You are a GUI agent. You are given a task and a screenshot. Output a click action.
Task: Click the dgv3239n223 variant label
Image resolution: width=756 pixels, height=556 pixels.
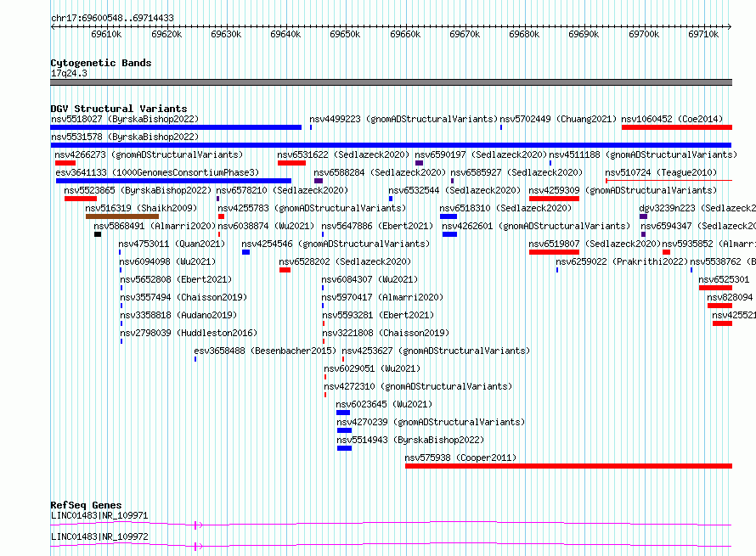coord(697,208)
